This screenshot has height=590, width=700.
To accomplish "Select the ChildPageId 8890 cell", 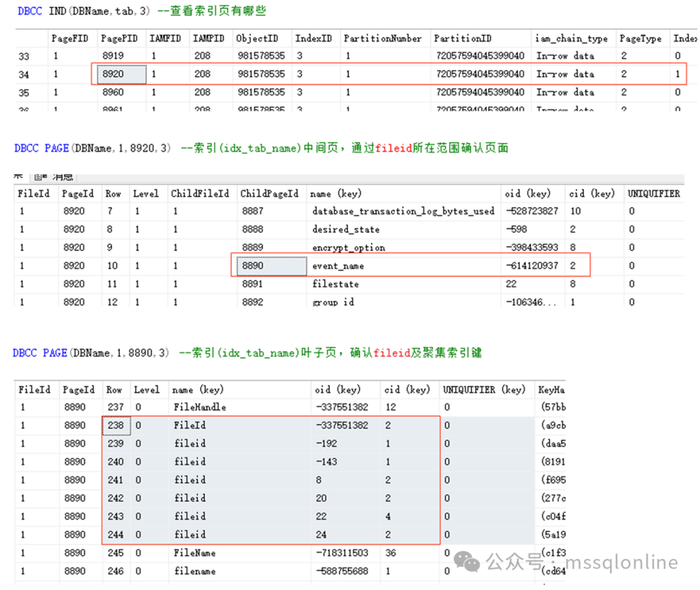I will [268, 266].
